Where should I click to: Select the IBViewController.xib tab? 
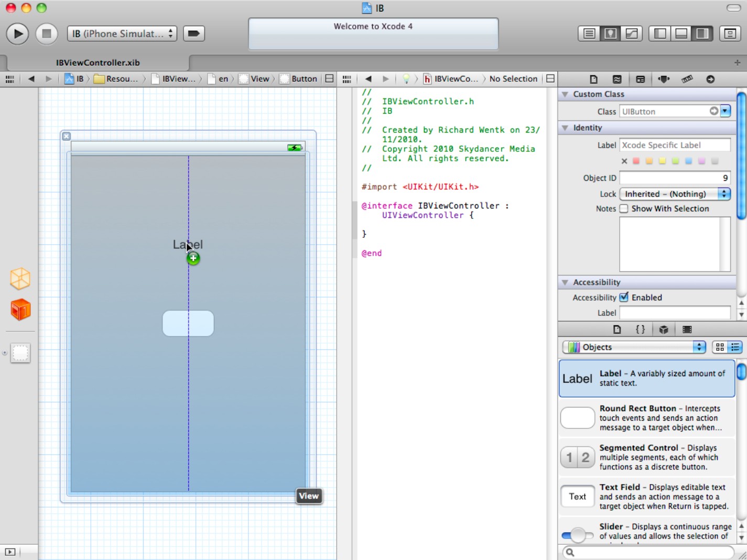[x=98, y=62]
